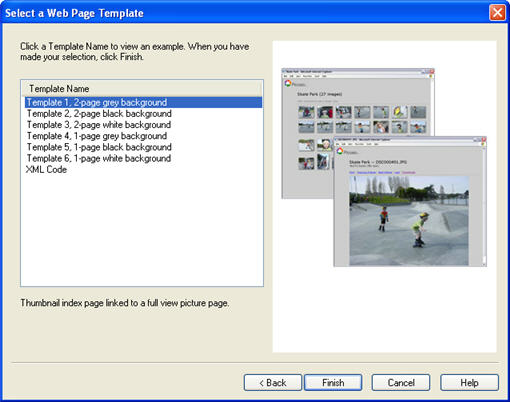Choose Template 6, 1-page white background
The image size is (510, 402).
[99, 158]
